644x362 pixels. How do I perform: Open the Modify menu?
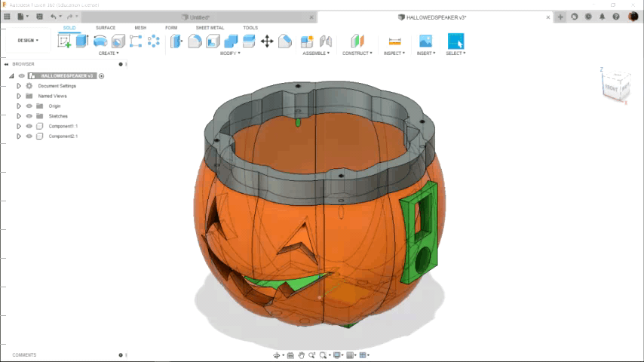[x=230, y=54]
